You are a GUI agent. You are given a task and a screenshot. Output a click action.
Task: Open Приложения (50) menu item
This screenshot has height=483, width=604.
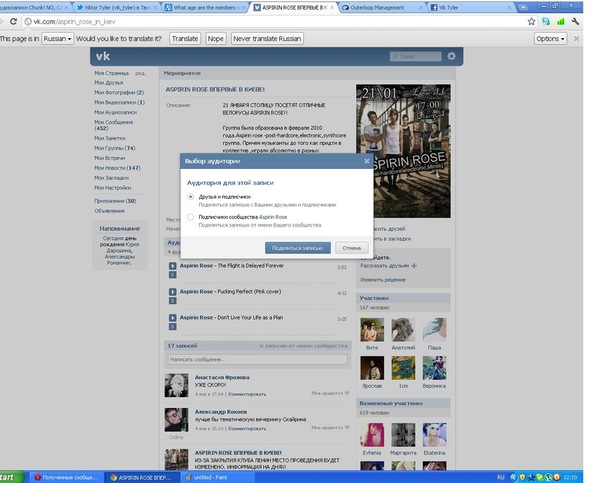click(x=115, y=201)
